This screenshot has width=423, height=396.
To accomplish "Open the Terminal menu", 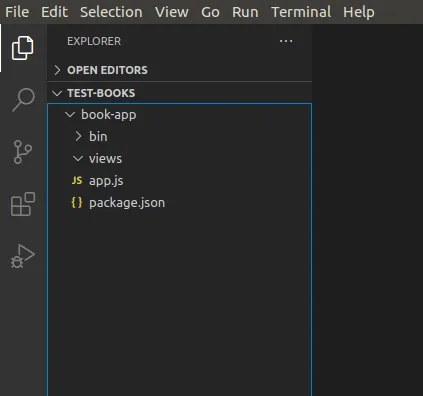I will 301,12.
